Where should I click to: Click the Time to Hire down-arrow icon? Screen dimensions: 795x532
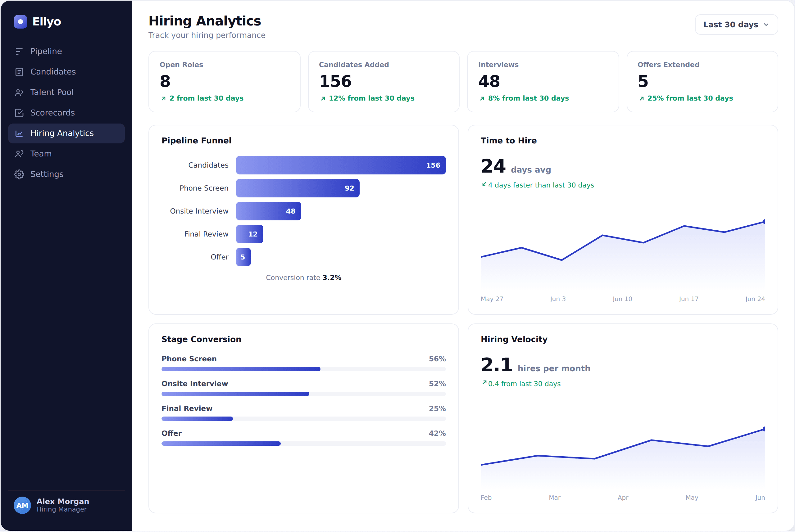484,184
